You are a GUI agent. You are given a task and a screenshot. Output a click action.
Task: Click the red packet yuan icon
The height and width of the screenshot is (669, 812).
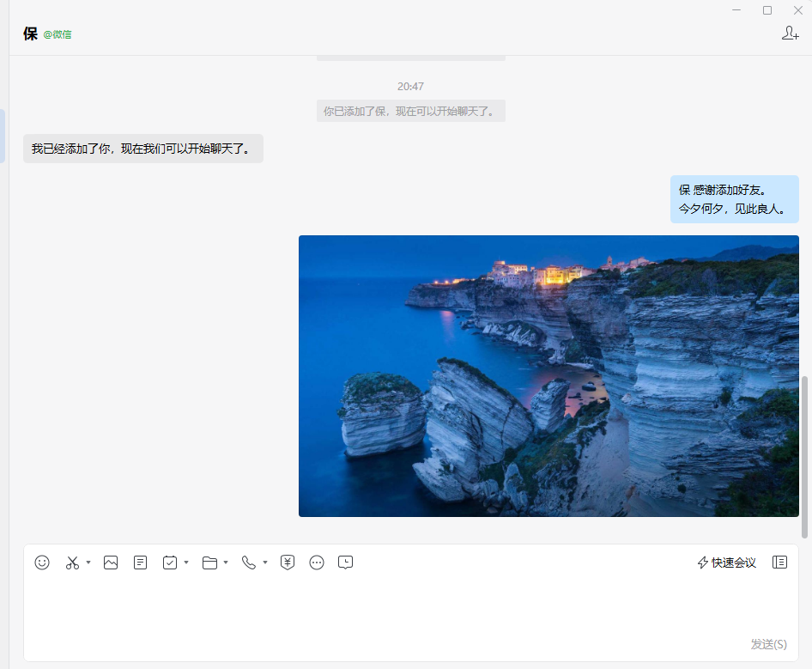(x=288, y=563)
